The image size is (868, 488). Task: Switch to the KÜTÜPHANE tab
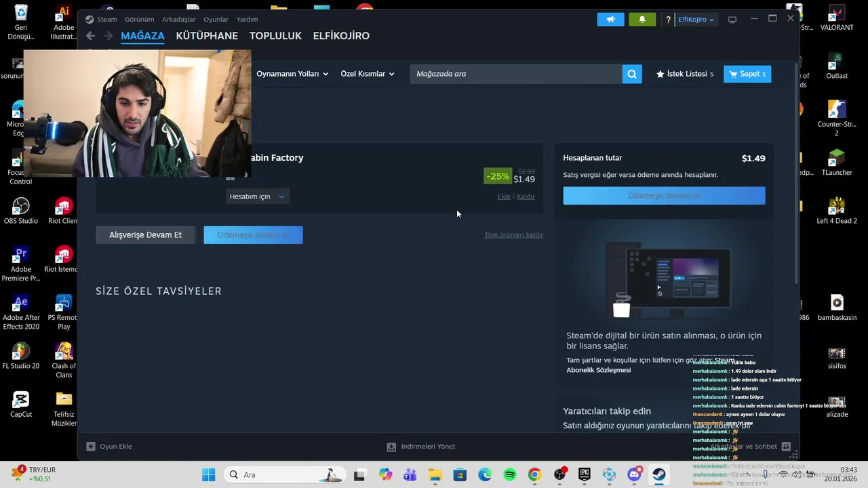(x=207, y=36)
